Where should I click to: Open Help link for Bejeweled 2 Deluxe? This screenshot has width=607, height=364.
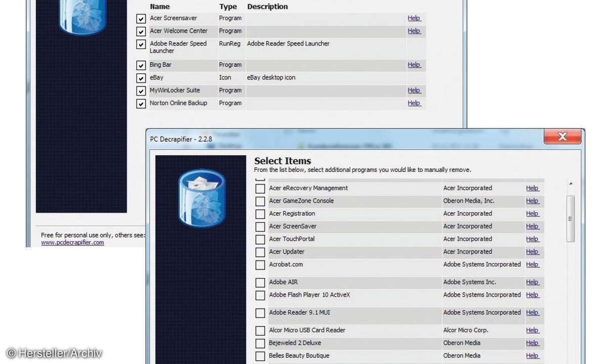pos(533,342)
